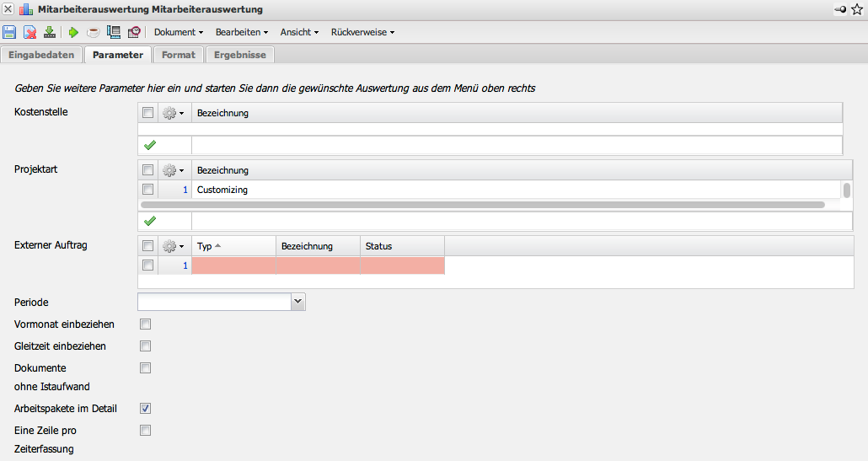
Task: Confirm Projektart entry with green checkmark
Action: (149, 221)
